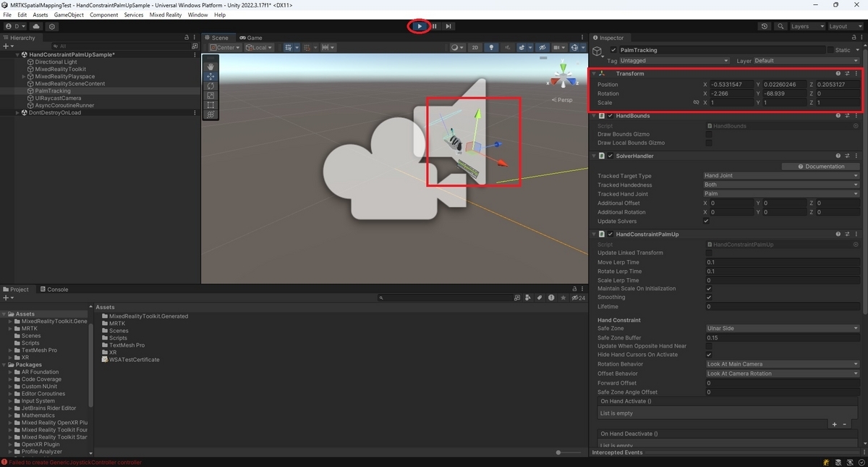Toggle scene lighting bulb icon

pyautogui.click(x=492, y=48)
